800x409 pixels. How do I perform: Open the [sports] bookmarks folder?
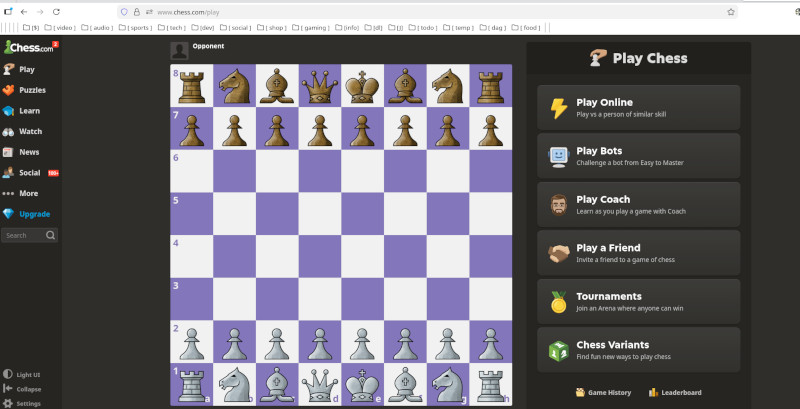pyautogui.click(x=136, y=28)
